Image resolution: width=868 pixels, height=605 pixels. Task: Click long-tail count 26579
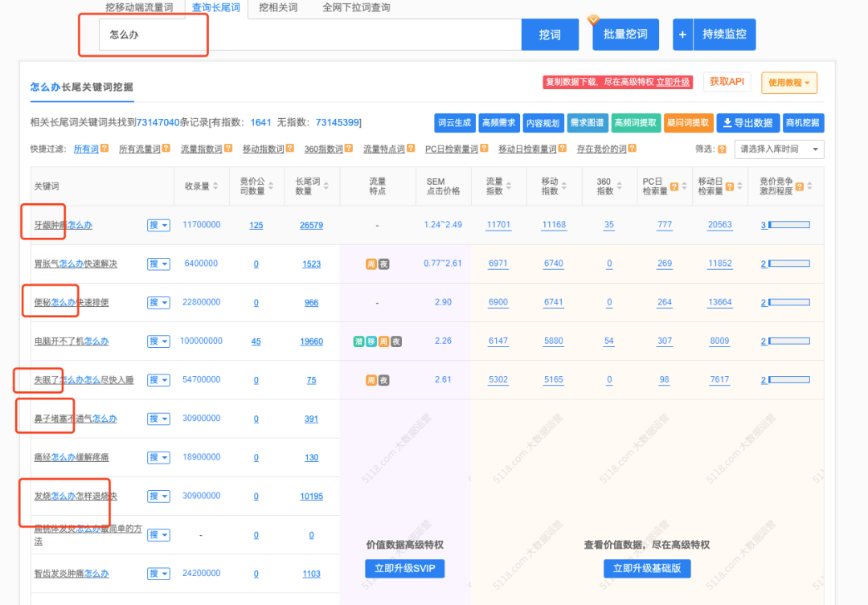(x=311, y=225)
